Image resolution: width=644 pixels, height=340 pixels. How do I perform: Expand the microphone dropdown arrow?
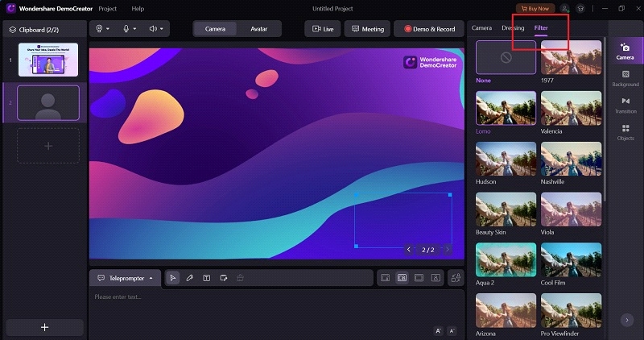pyautogui.click(x=134, y=29)
